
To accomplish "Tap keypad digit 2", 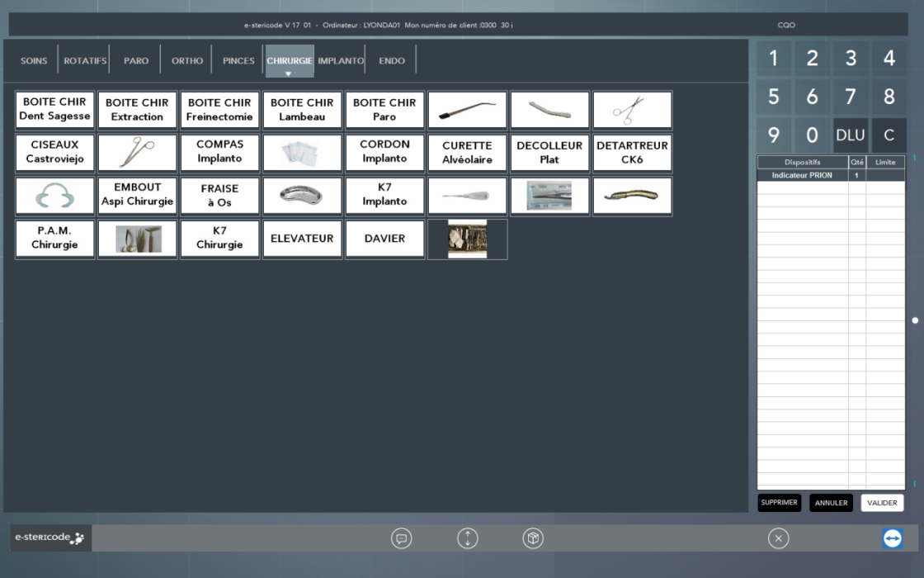I will (812, 58).
